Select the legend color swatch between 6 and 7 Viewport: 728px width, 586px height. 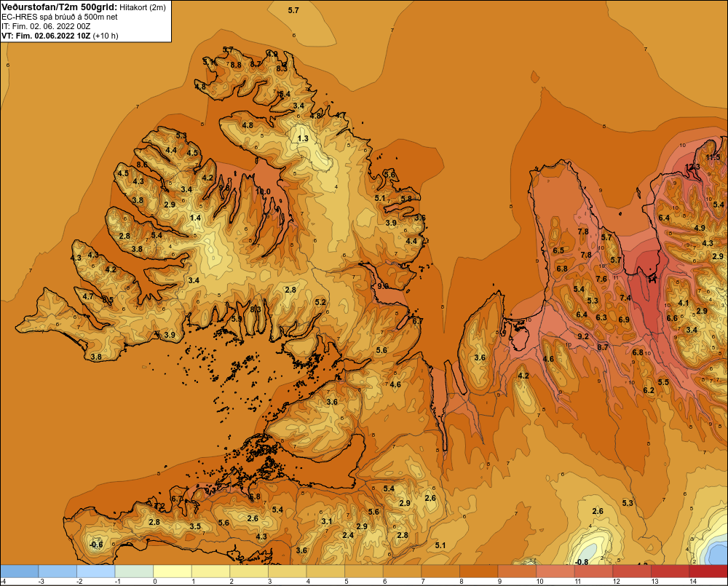tap(402, 571)
